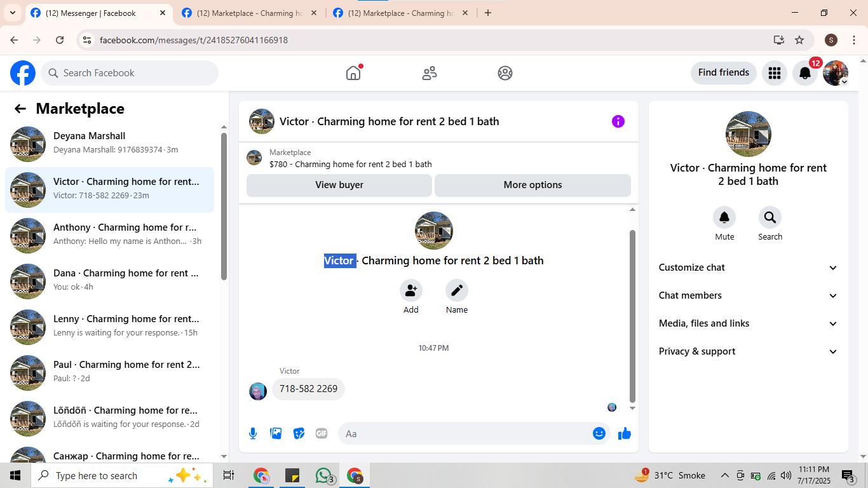Open Windows Task View

click(229, 475)
